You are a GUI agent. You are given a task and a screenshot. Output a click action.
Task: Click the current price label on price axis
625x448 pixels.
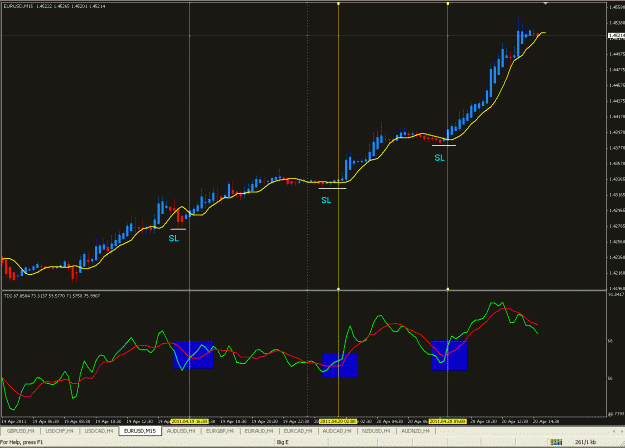[616, 36]
